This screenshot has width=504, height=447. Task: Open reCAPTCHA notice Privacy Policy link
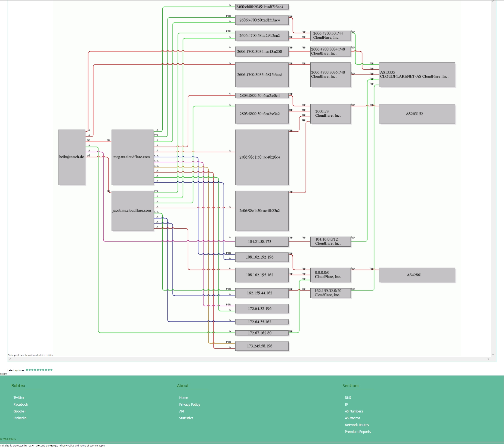point(66,446)
